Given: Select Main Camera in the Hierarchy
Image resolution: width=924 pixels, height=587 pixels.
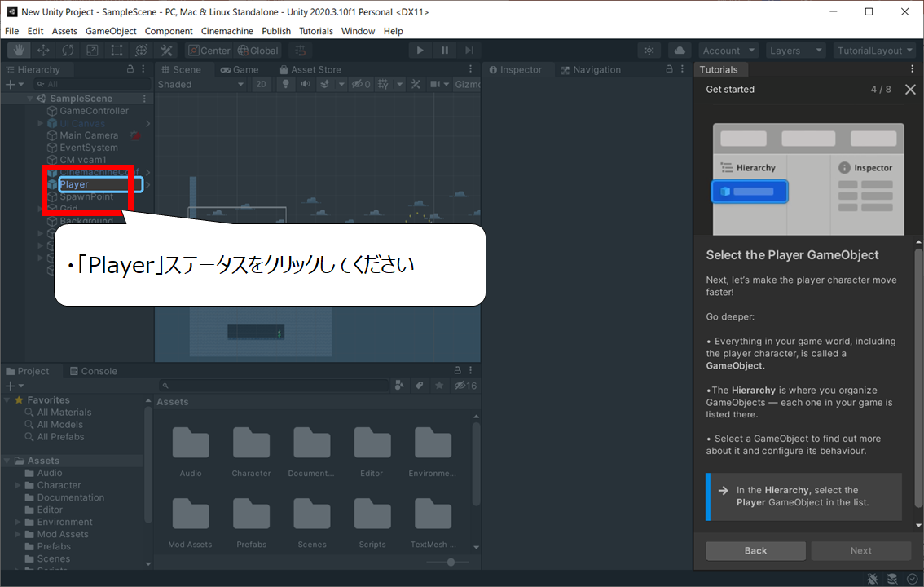Looking at the screenshot, I should pyautogui.click(x=89, y=135).
